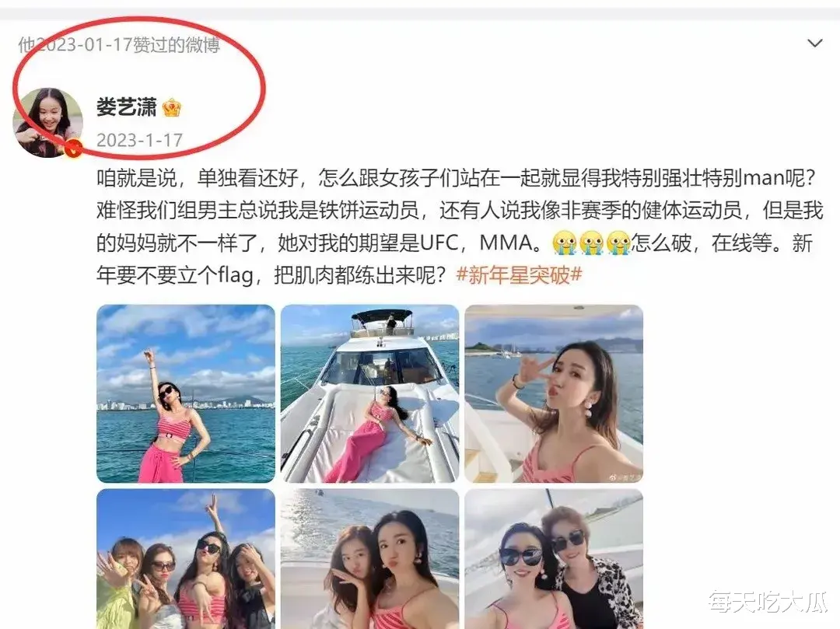This screenshot has height=629, width=840.
Task: Click the 每天吃大瓜 watermark
Action: coord(768,603)
